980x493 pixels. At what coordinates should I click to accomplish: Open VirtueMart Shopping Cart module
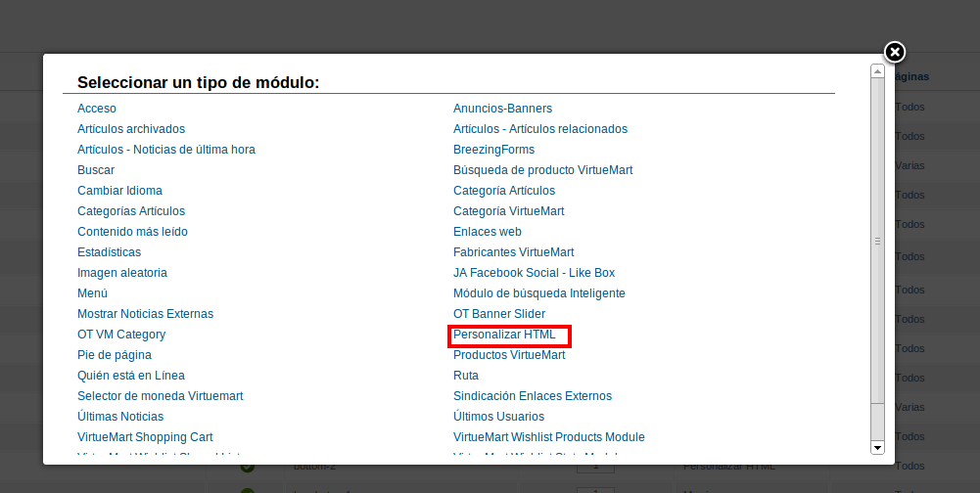(145, 437)
